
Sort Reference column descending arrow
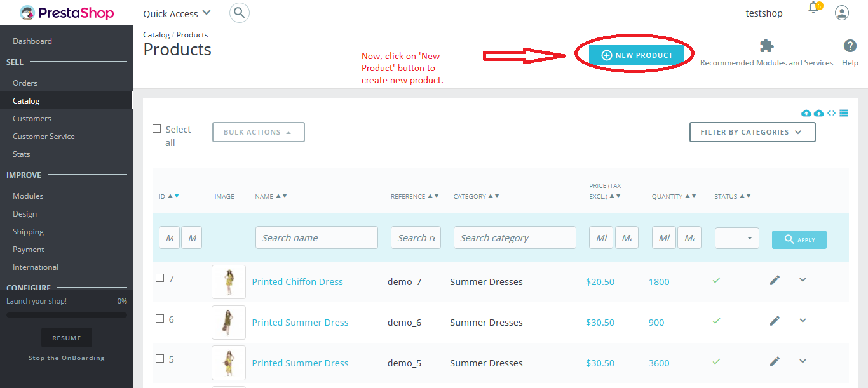[x=437, y=196]
